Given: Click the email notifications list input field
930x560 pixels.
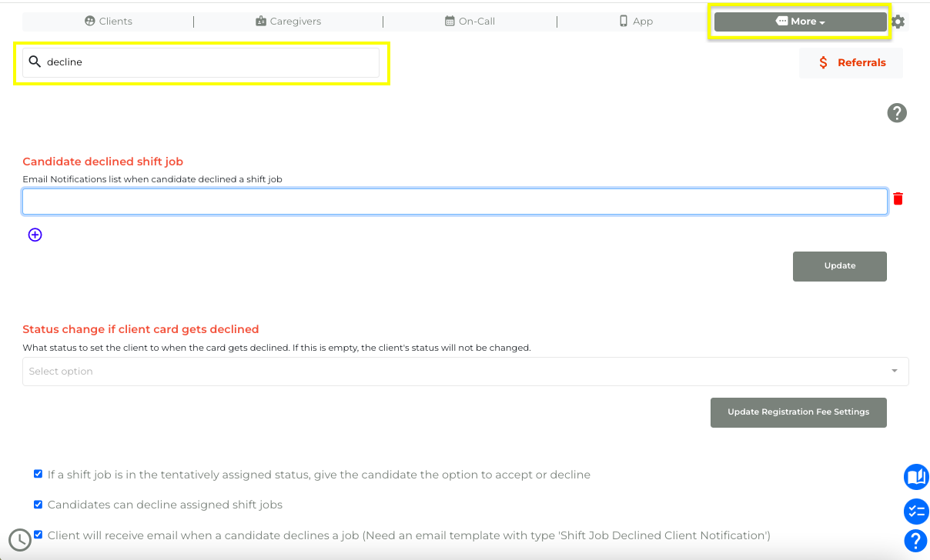Looking at the screenshot, I should pos(455,202).
